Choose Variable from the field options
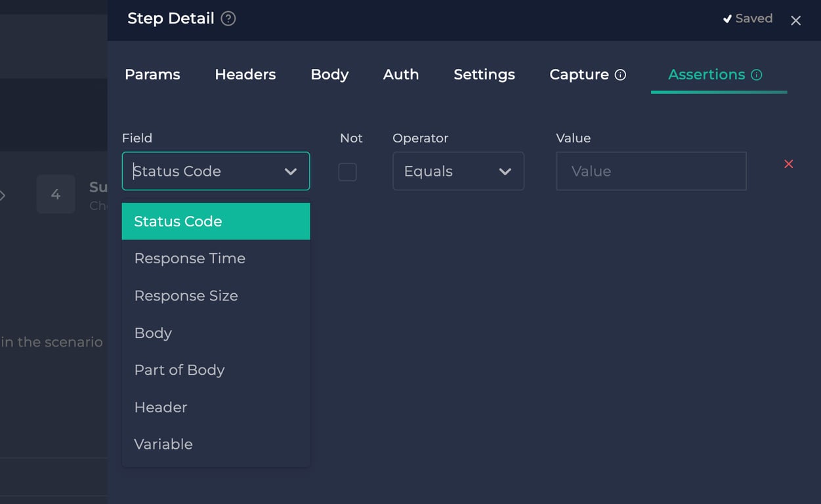 [163, 444]
